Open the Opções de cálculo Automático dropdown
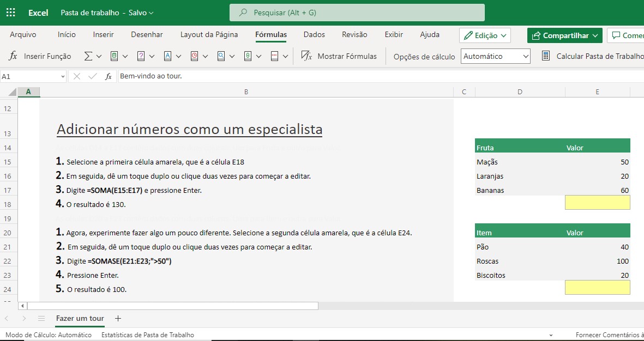The height and width of the screenshot is (341, 644). 495,56
